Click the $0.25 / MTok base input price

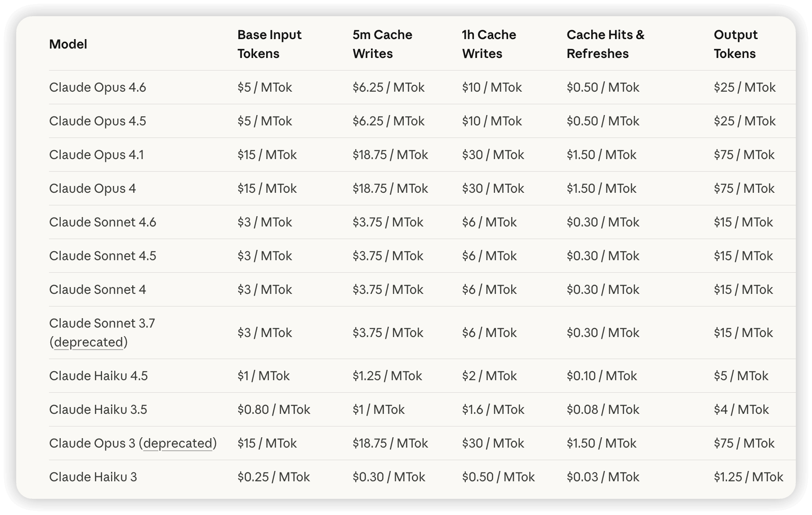pos(273,477)
